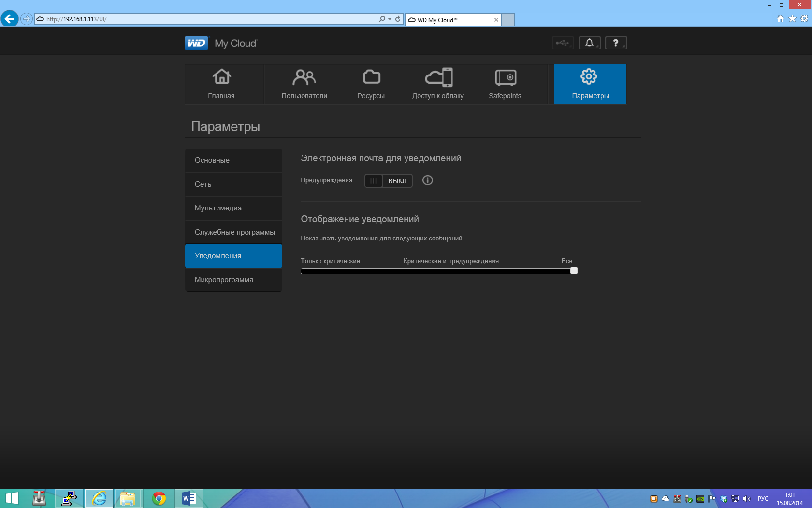Image resolution: width=812 pixels, height=508 pixels.
Task: Select the Параметры settings tab
Action: point(590,84)
